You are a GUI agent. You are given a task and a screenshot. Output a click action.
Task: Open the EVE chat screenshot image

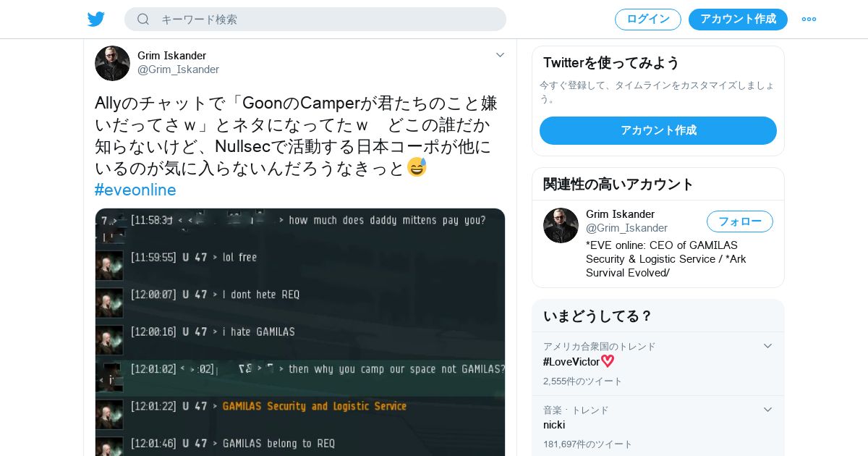coord(300,332)
